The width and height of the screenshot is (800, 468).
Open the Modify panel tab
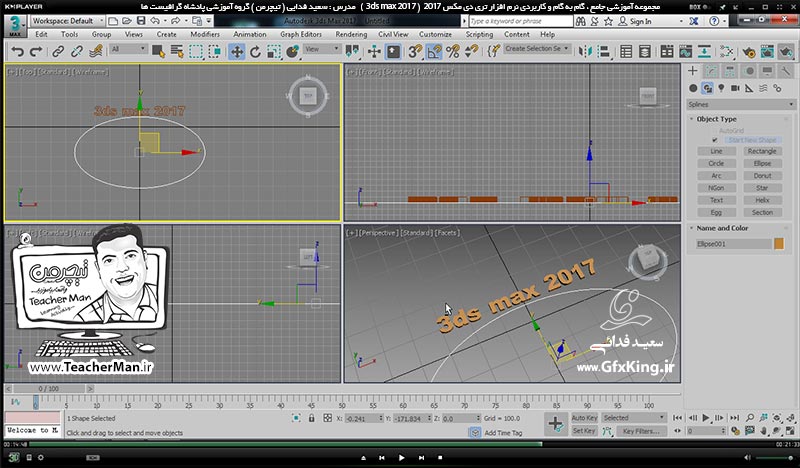point(711,71)
